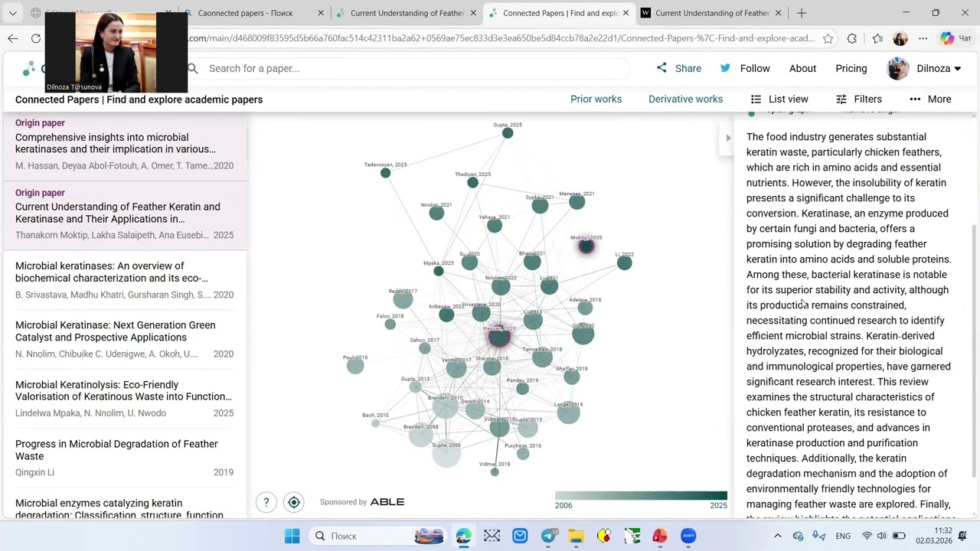The height and width of the screenshot is (551, 980).
Task: Click the Twitter Follow button
Action: click(745, 68)
